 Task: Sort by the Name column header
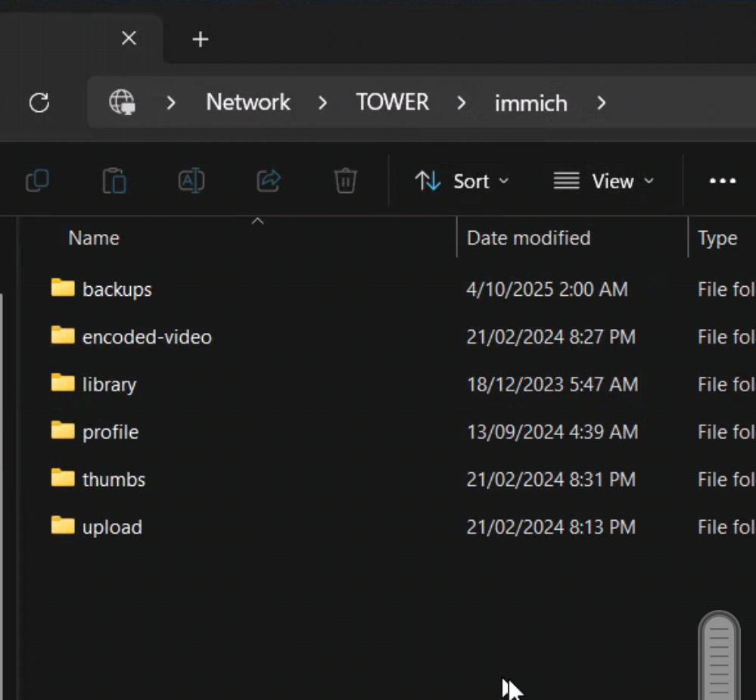pos(94,238)
